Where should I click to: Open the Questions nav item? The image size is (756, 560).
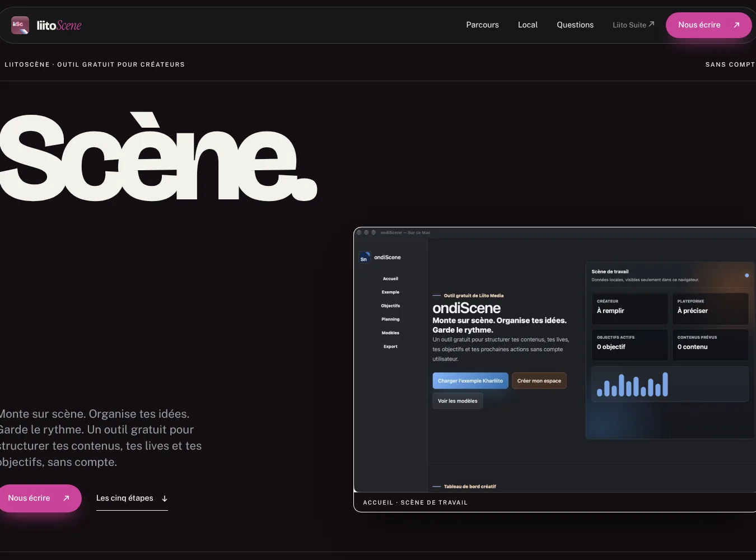tap(575, 25)
